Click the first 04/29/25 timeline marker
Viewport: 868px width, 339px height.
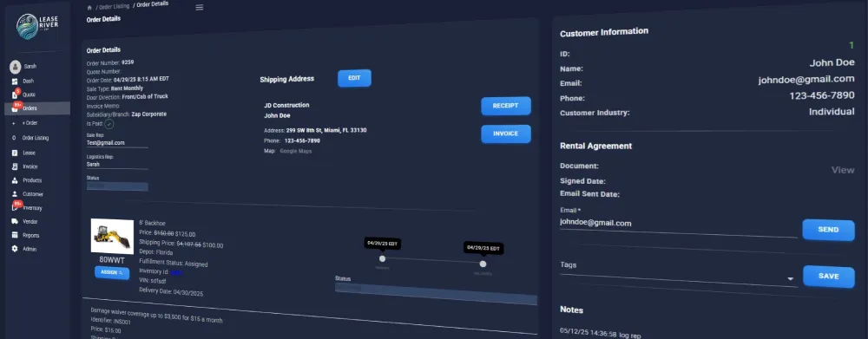tap(382, 258)
